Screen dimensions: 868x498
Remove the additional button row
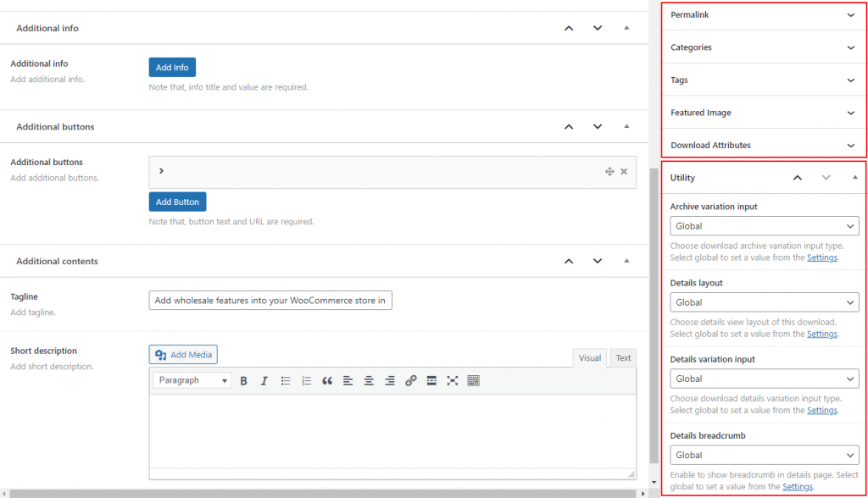point(624,172)
